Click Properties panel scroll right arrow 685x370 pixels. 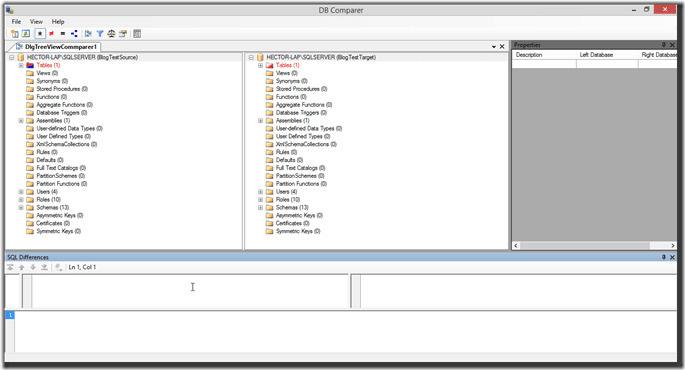[x=673, y=246]
